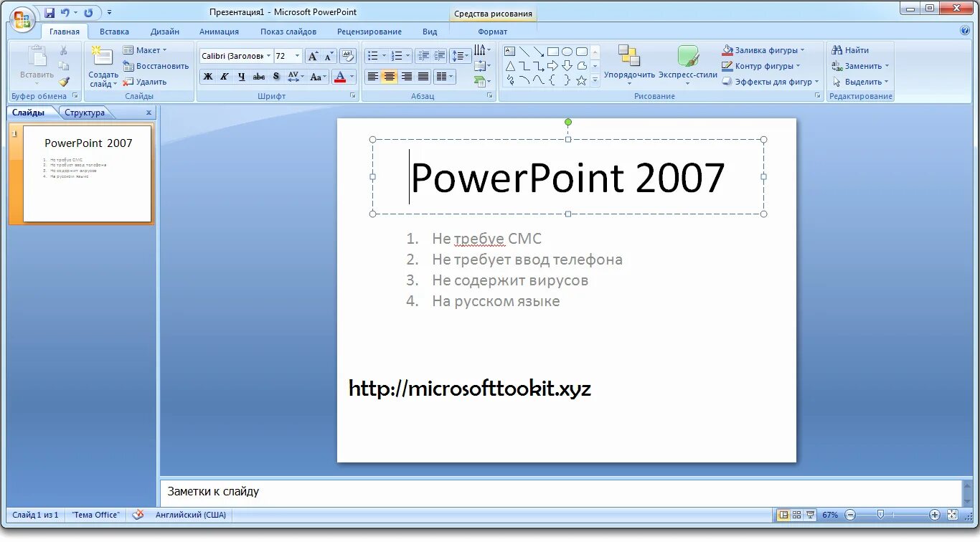Open the Формат drawing tools tab
Image resolution: width=980 pixels, height=542 pixels.
tap(493, 32)
